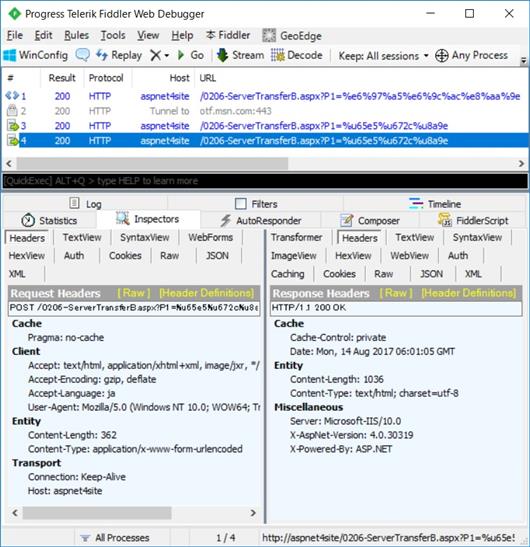Click the HTTP/1.1 200 OK response line
The image size is (530, 547).
coord(396,308)
